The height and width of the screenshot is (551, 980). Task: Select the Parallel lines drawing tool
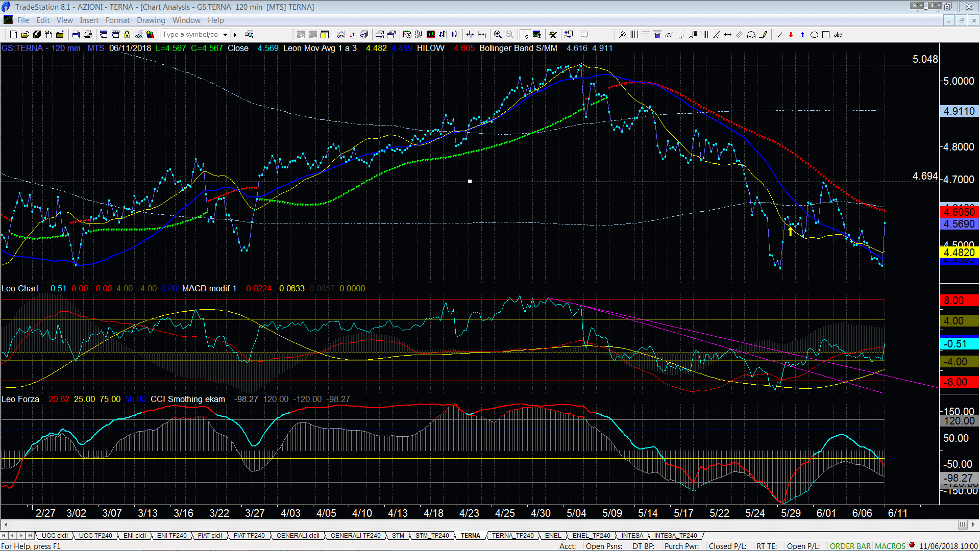tap(740, 35)
